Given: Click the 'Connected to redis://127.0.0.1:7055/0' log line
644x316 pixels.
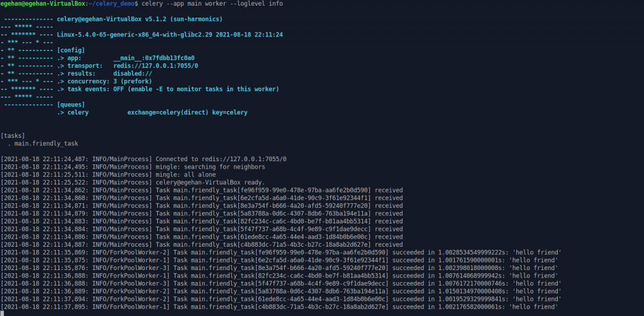Looking at the screenshot, I should click(221, 159).
